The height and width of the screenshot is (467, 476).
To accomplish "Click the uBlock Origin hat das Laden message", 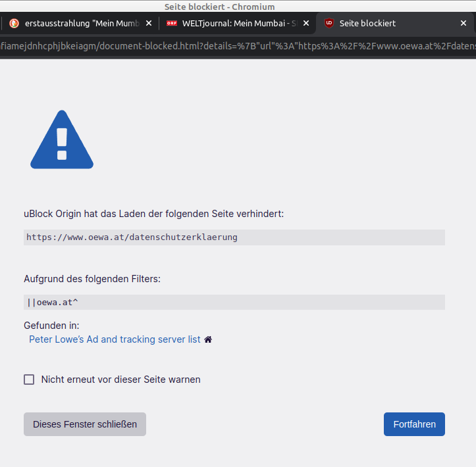I will pyautogui.click(x=154, y=214).
